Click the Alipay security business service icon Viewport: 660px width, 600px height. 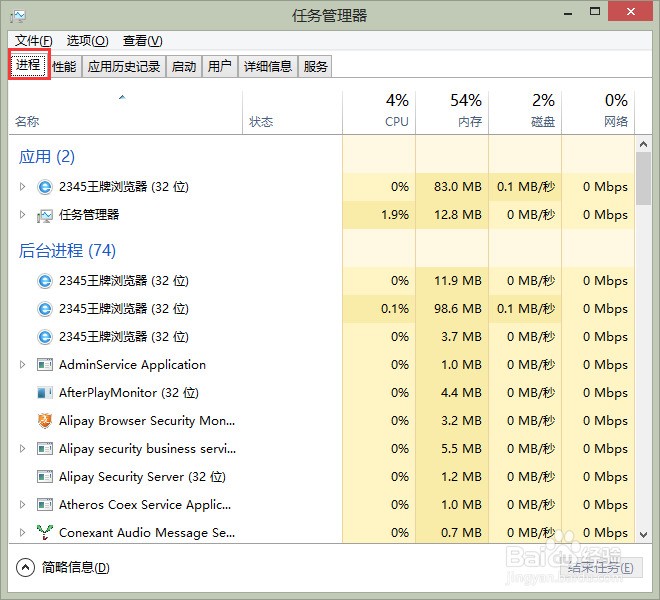coord(45,449)
